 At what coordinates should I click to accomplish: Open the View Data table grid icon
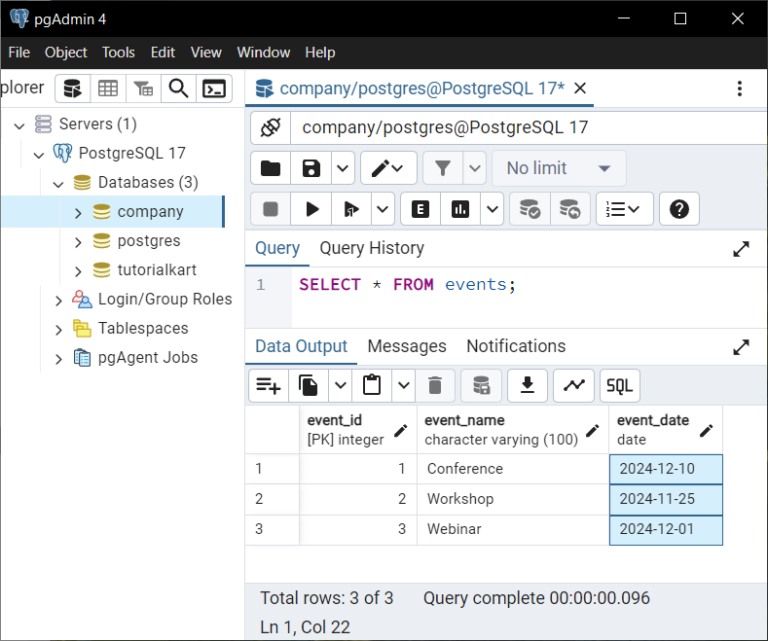pyautogui.click(x=108, y=89)
